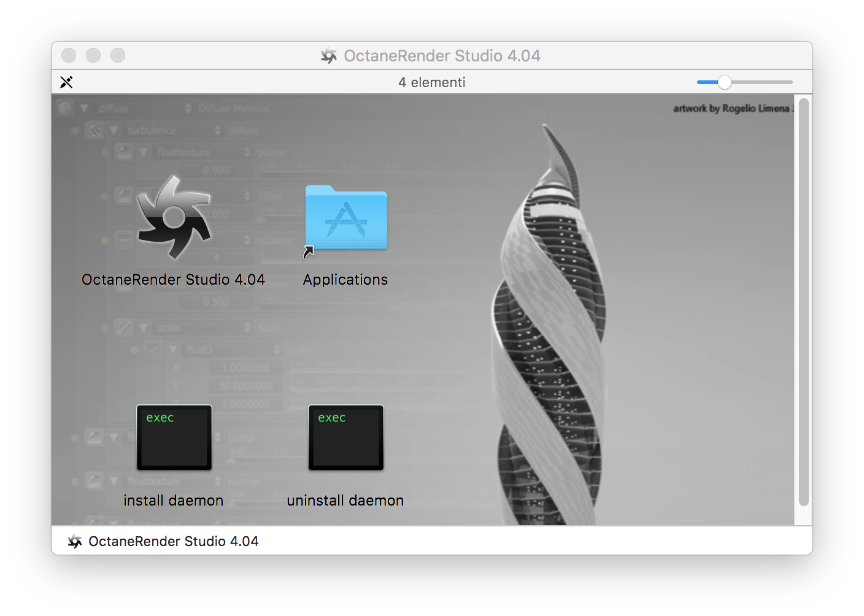Close the OctaneRender Studio window
864x616 pixels.
point(69,55)
